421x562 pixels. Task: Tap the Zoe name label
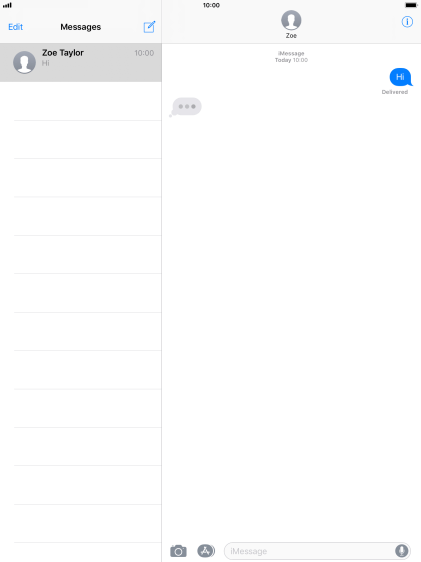coord(291,36)
